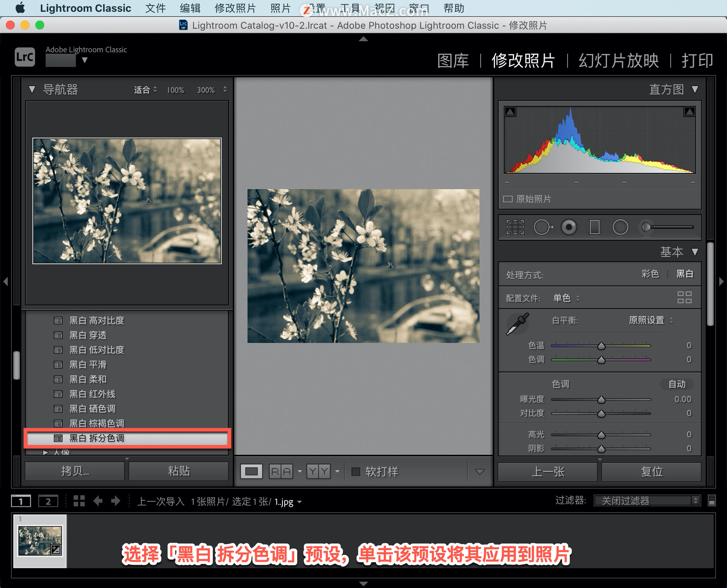Screen dimensions: 727x588
Task: Open the profile 单色 dropdown
Action: click(x=566, y=298)
